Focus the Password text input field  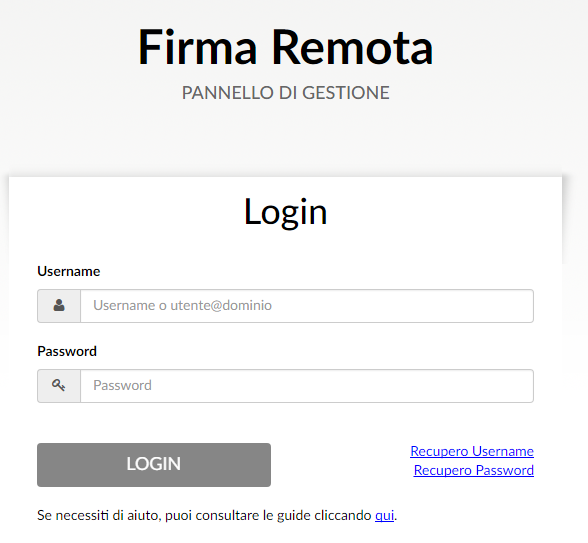[x=307, y=386]
